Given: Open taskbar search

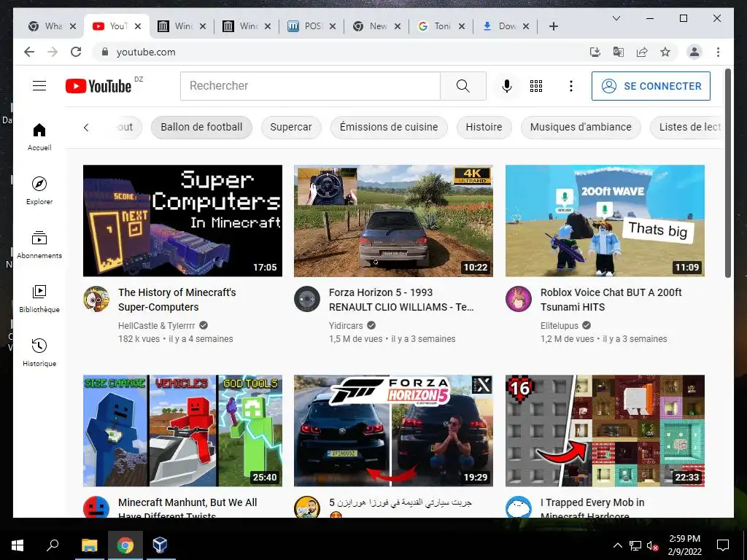Looking at the screenshot, I should click(53, 545).
